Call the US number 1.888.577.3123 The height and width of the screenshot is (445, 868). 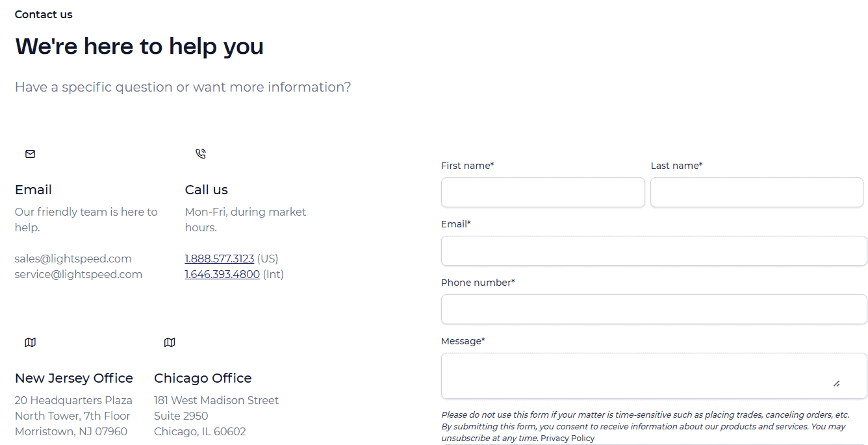(220, 259)
